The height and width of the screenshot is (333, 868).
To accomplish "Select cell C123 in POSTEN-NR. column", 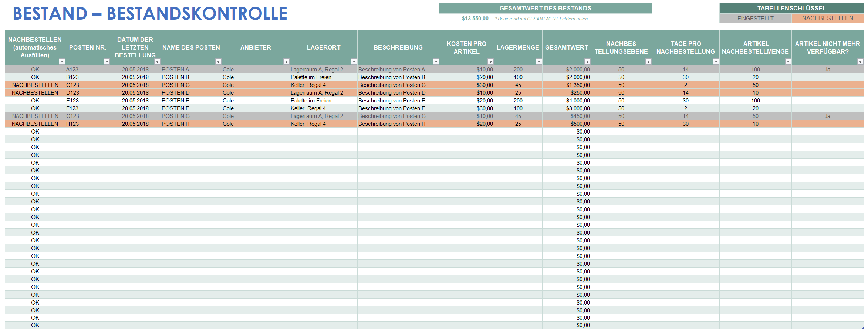I will click(88, 85).
